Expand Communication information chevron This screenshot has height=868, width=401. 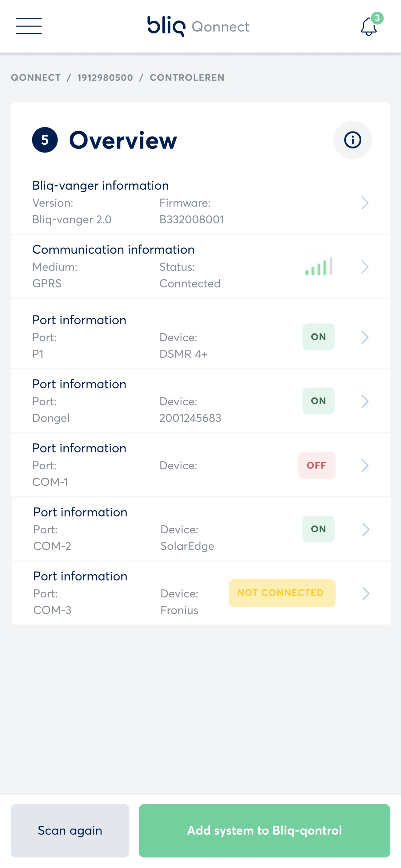click(x=365, y=267)
